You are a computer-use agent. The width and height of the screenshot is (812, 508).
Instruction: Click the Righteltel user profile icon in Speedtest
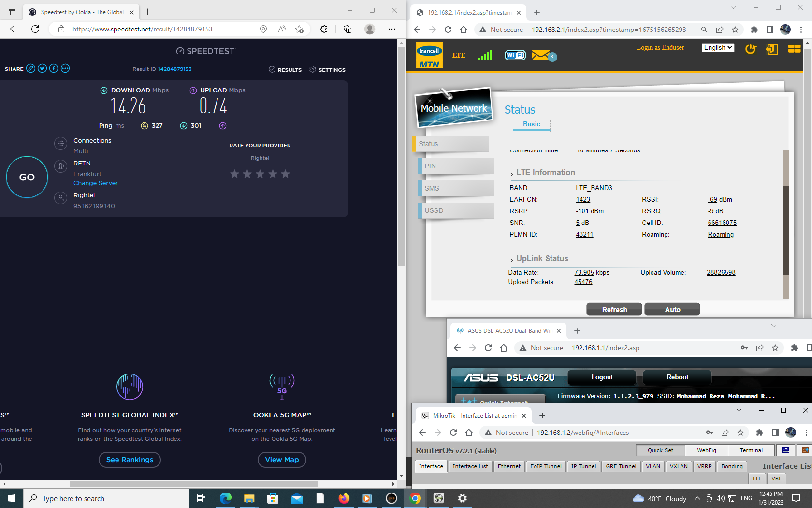[x=60, y=198]
